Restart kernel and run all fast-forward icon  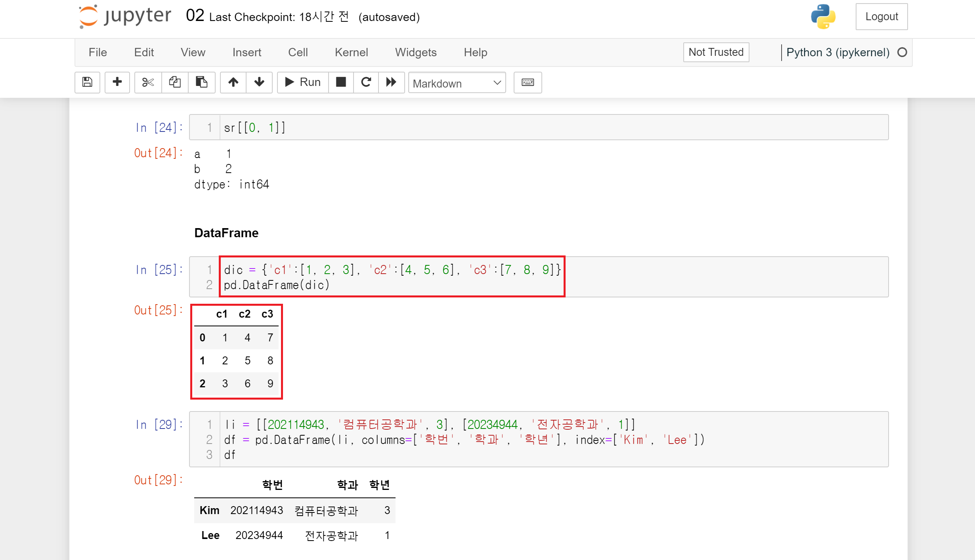pyautogui.click(x=391, y=82)
